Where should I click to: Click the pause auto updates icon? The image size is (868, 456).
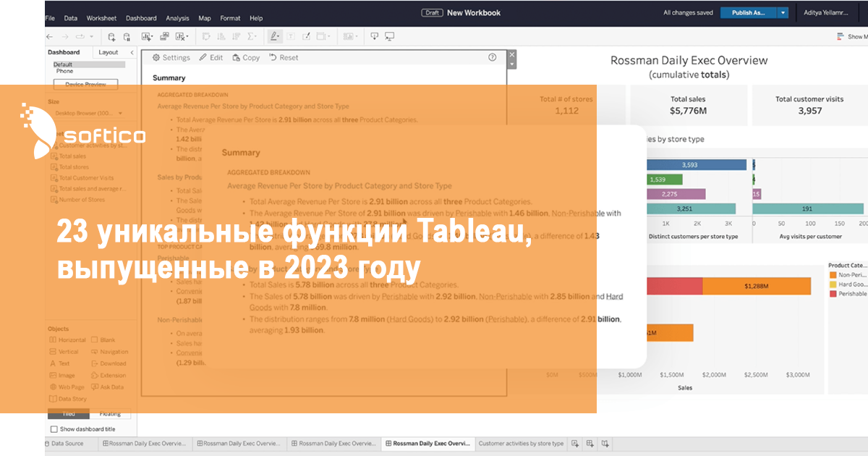[x=127, y=36]
